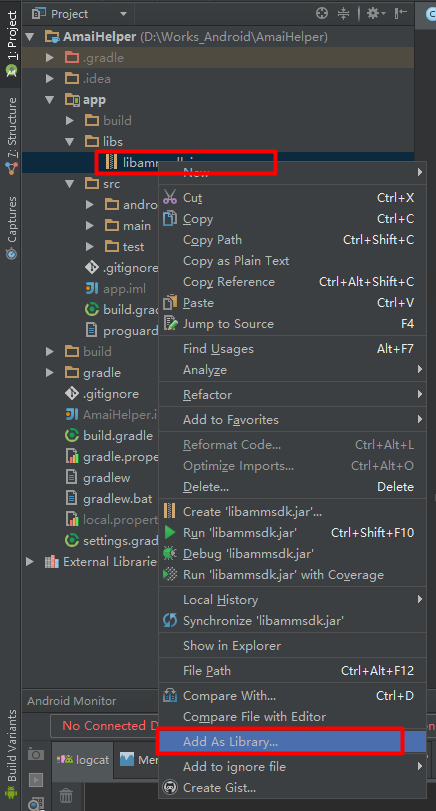Select Run 'libammsdk.jar' menu entry
Viewport: 436px width, 811px height.
point(292,532)
